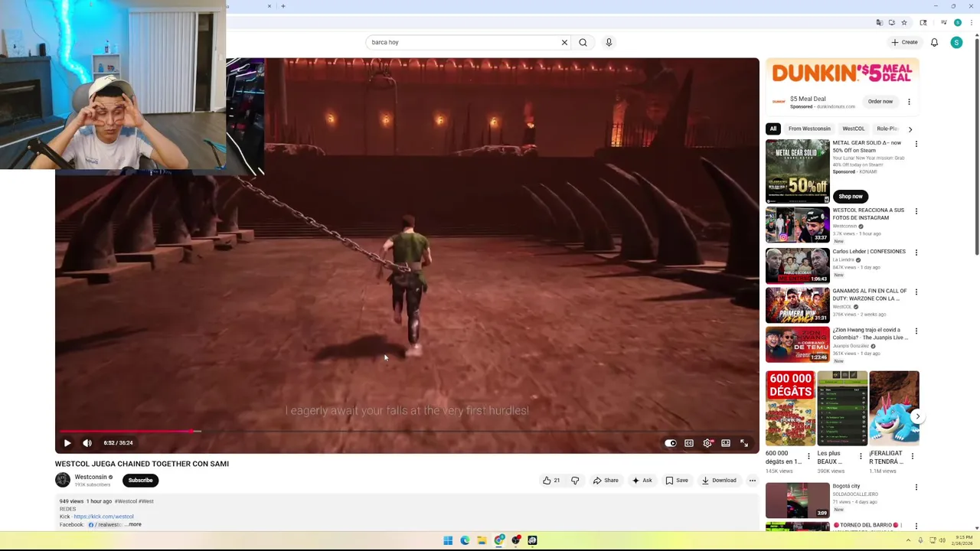This screenshot has width=980, height=551.
Task: Bookmark this page with star icon
Action: (x=903, y=23)
